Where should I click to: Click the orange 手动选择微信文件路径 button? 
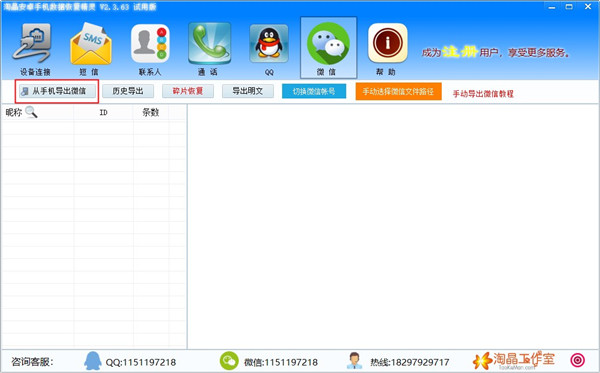[398, 91]
